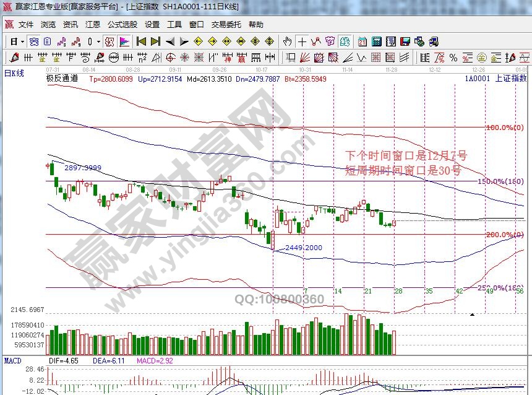Screen dimensions: 532x395
Task: Toggle the pink flag icon button
Action: 124,41
